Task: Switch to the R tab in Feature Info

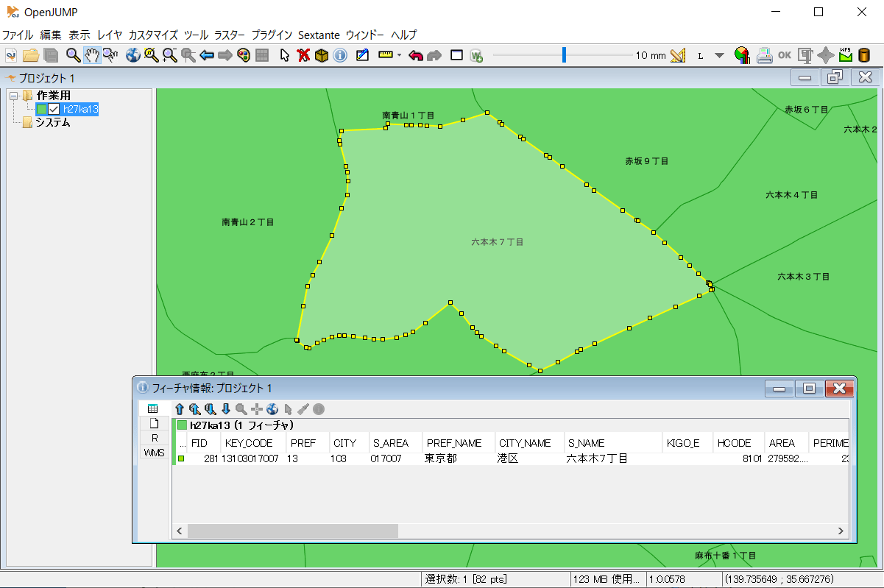Action: [x=154, y=438]
